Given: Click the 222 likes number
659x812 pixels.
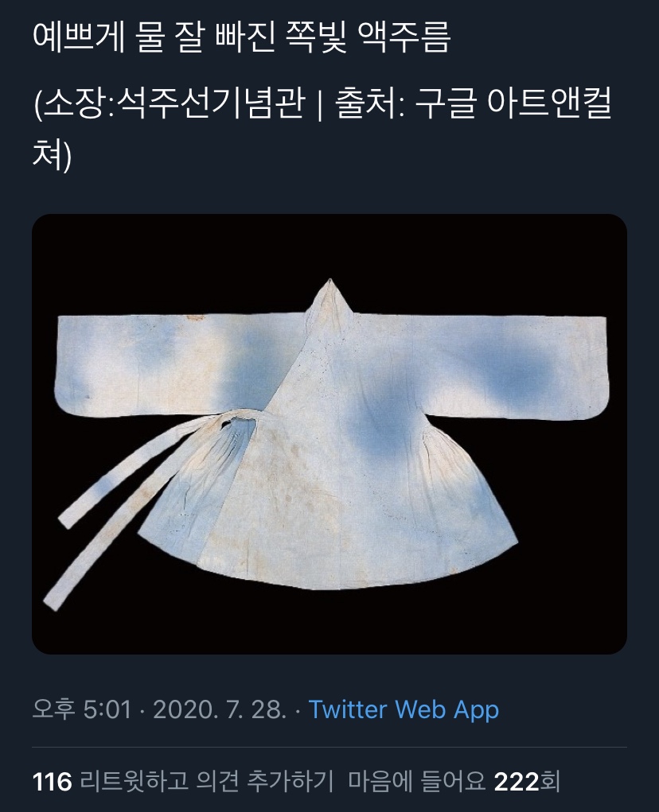Looking at the screenshot, I should pyautogui.click(x=517, y=782).
